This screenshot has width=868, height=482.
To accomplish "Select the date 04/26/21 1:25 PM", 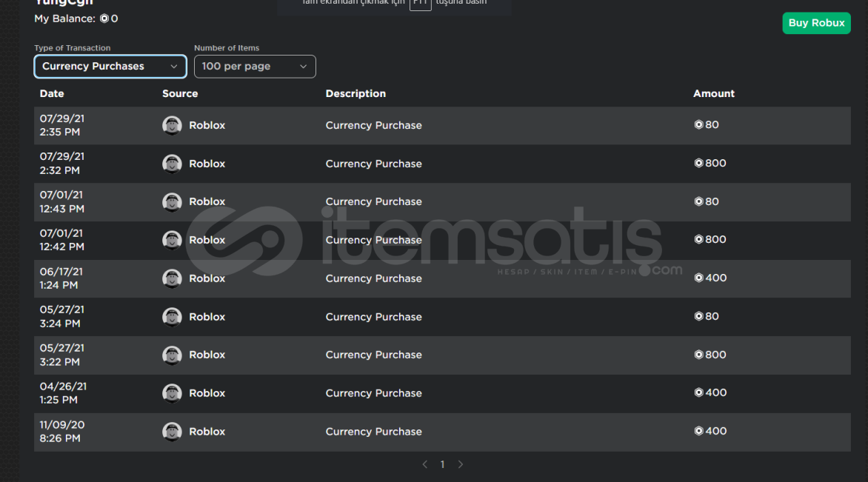I will (x=63, y=393).
